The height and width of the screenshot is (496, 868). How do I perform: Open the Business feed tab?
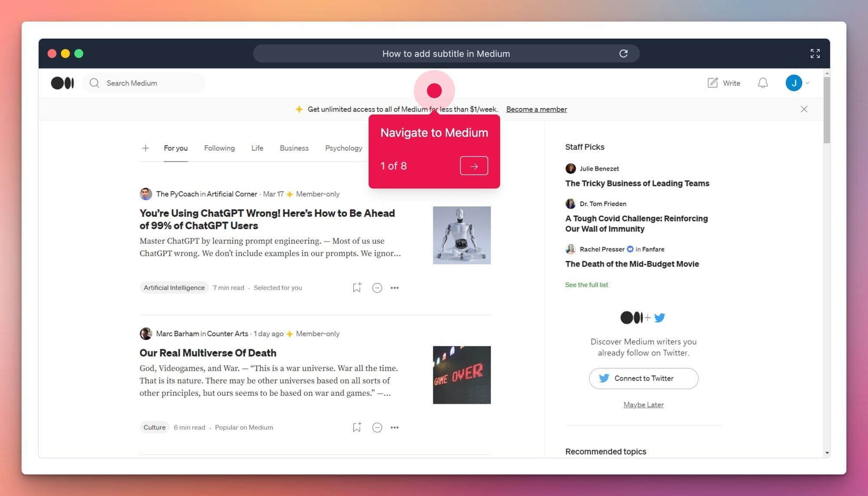(294, 148)
